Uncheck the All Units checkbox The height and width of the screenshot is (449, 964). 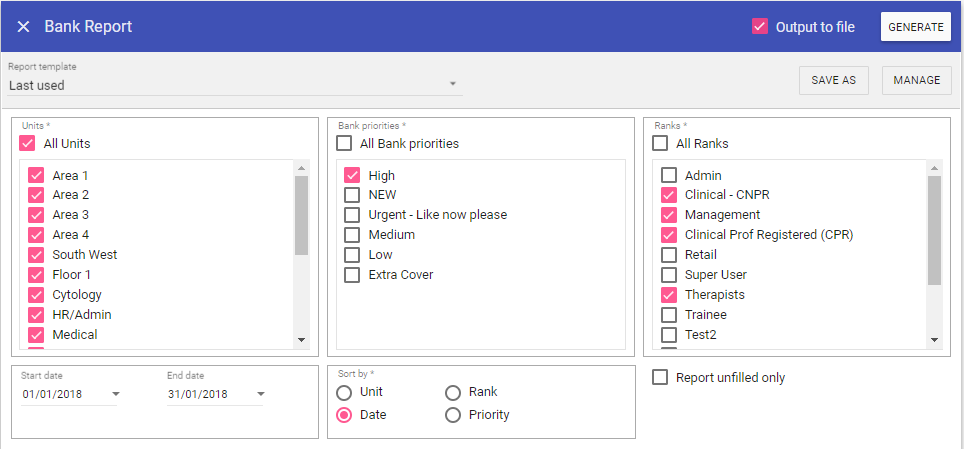pos(28,144)
